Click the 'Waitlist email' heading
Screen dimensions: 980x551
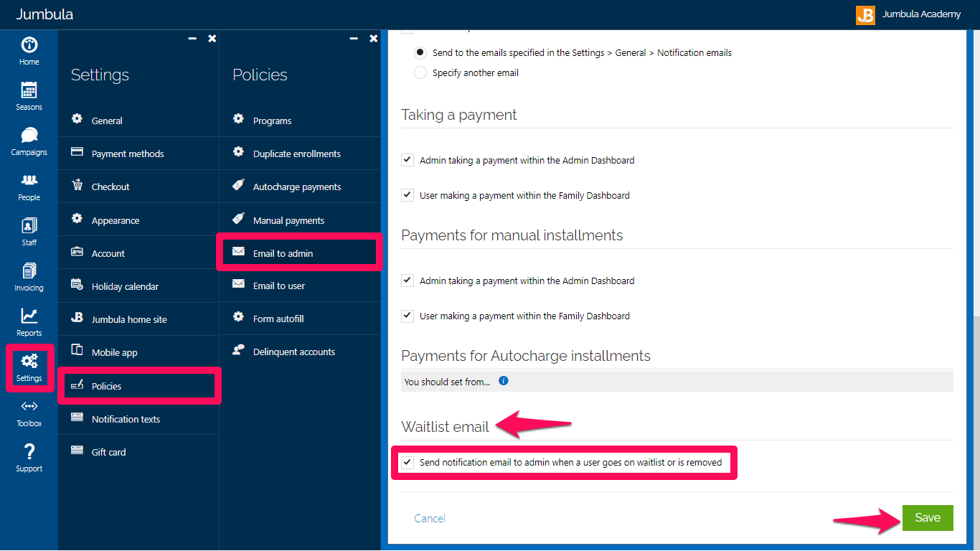point(445,427)
